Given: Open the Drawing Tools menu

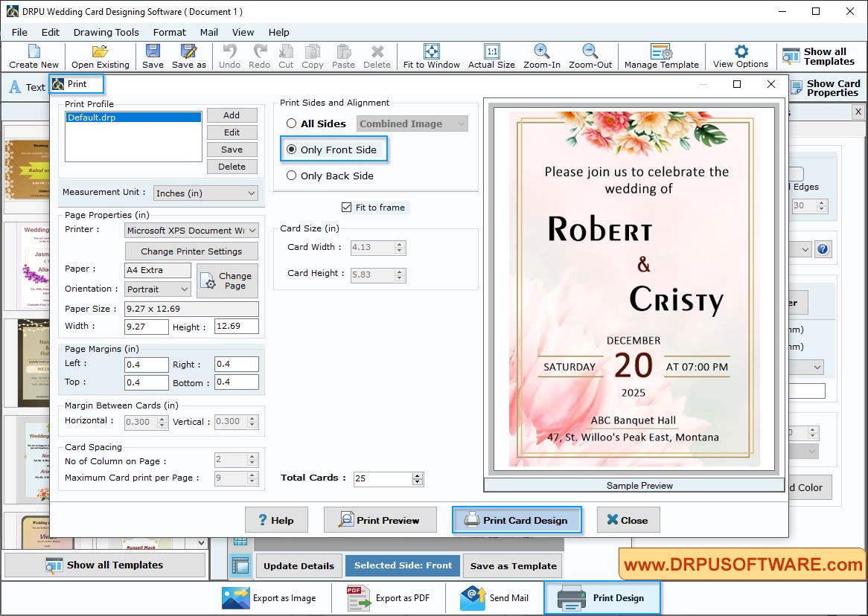Looking at the screenshot, I should click(106, 32).
